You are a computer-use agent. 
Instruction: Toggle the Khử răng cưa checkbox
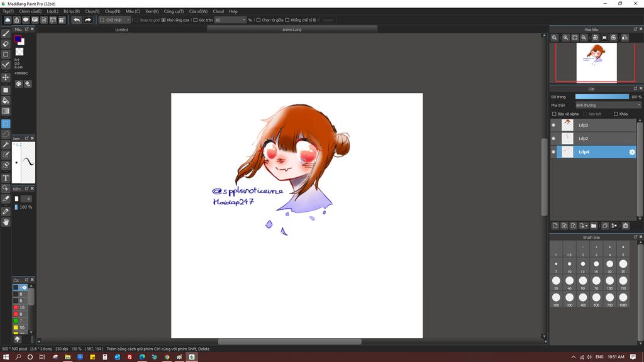(164, 20)
